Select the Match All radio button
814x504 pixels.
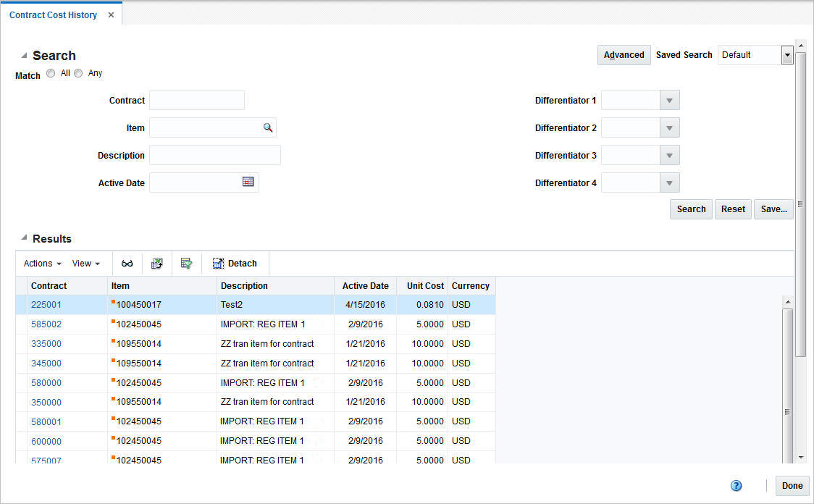pos(51,72)
